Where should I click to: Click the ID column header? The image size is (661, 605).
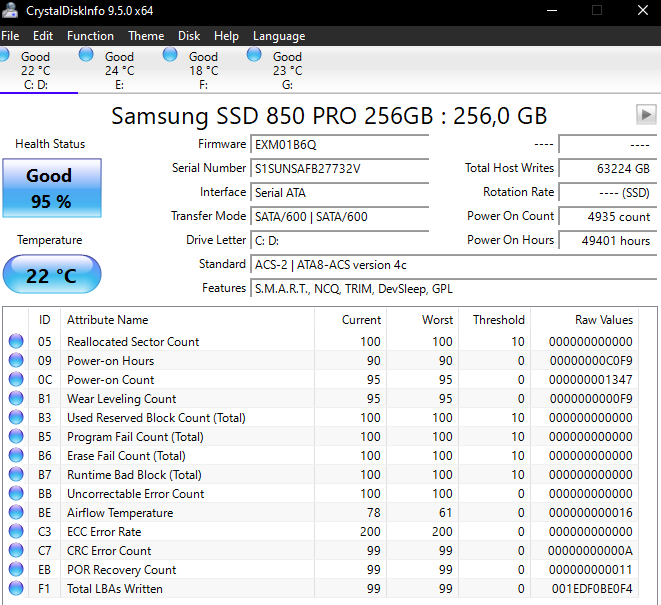[44, 320]
